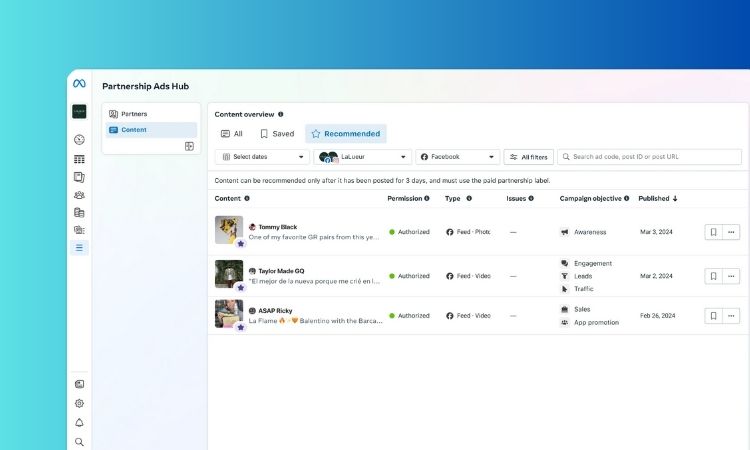Open the LaLueur account dropdown
750x450 pixels.
pos(363,157)
